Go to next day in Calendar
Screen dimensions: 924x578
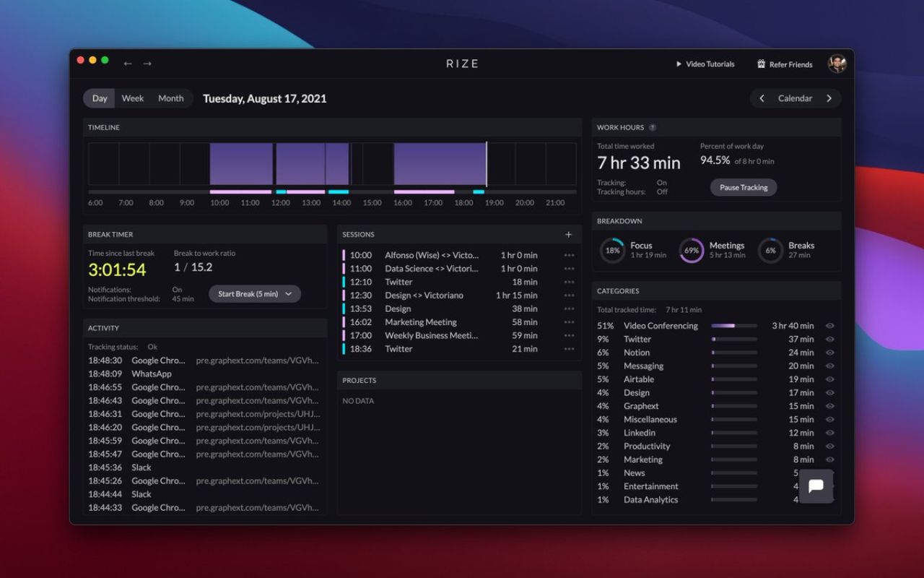(829, 98)
